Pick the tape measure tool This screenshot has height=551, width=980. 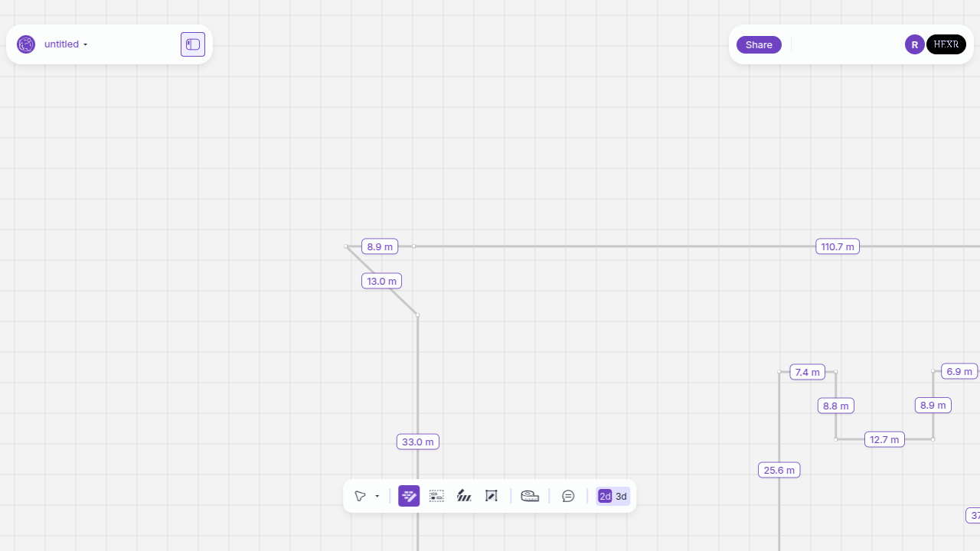pos(530,496)
